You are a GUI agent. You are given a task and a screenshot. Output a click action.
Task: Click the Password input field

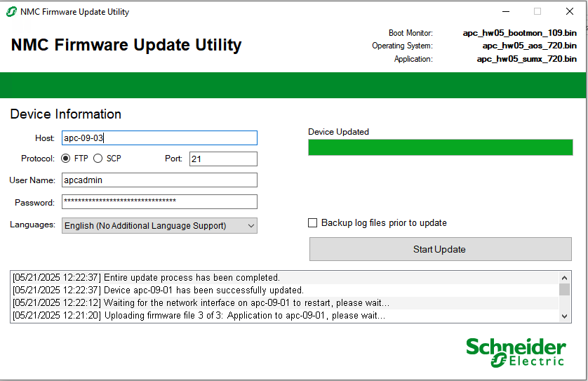[159, 202]
